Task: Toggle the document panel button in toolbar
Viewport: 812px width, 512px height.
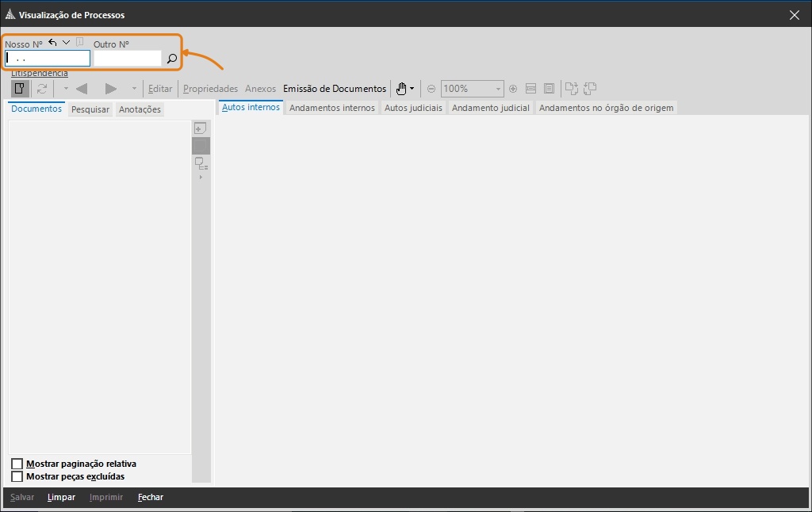Action: pos(21,89)
